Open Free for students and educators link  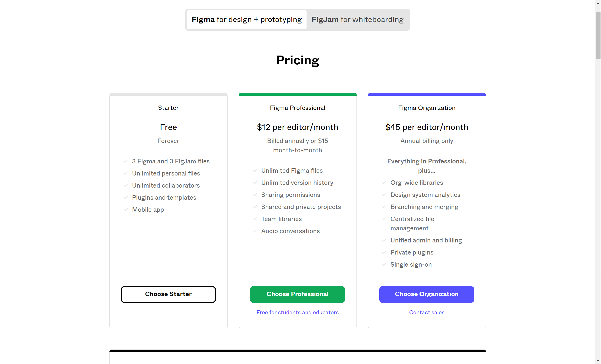tap(297, 312)
